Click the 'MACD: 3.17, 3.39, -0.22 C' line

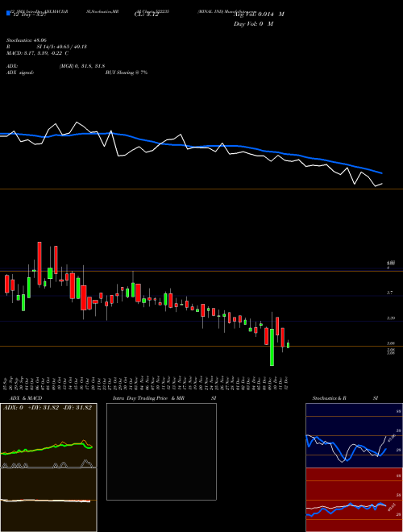tap(37, 53)
